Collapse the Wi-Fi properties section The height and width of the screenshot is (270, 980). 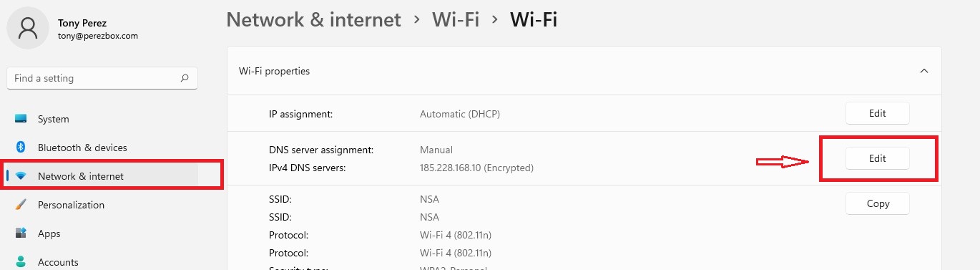[x=924, y=71]
